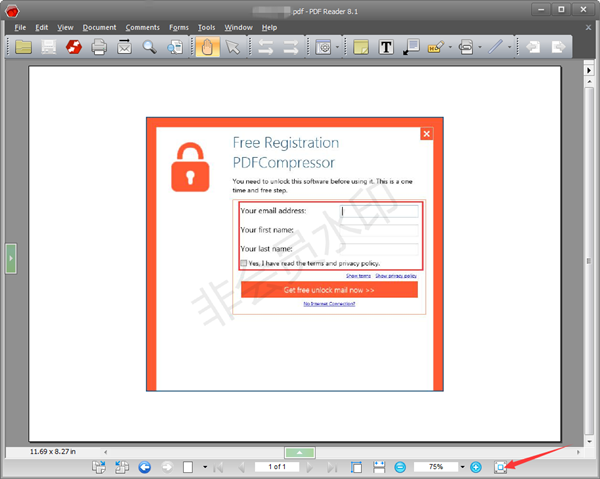Open the File menu
600x479 pixels.
coord(20,28)
